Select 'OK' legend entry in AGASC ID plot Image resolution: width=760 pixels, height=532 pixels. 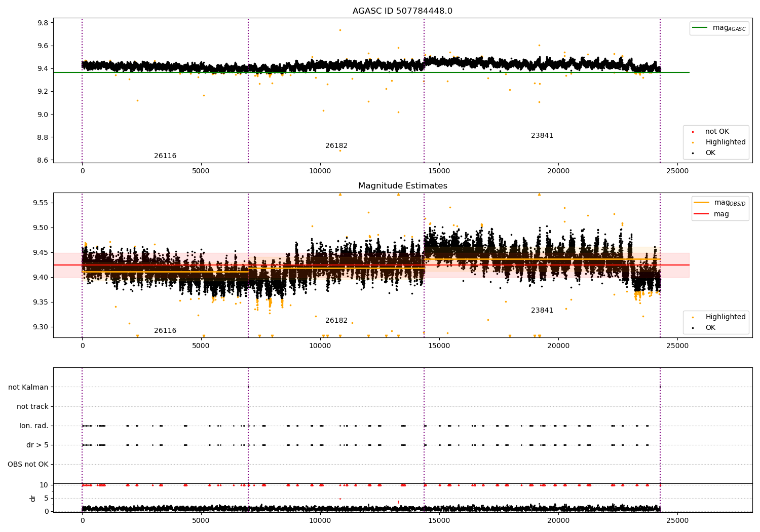[710, 153]
